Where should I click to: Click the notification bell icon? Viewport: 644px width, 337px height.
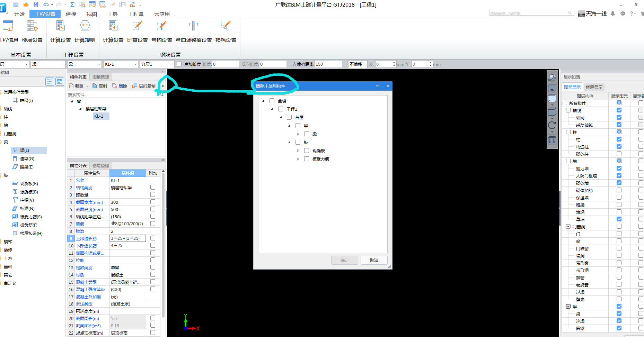613,13
